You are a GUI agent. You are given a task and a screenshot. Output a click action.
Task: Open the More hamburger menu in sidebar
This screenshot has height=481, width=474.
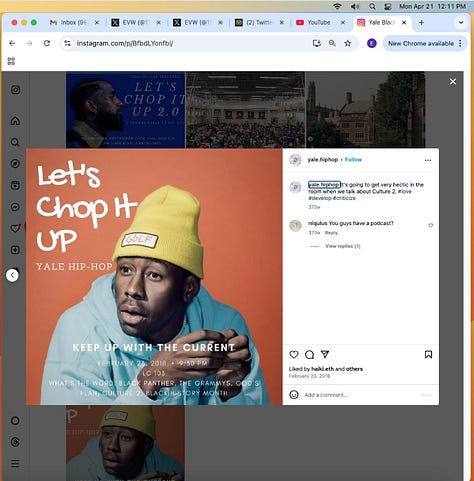point(15,464)
